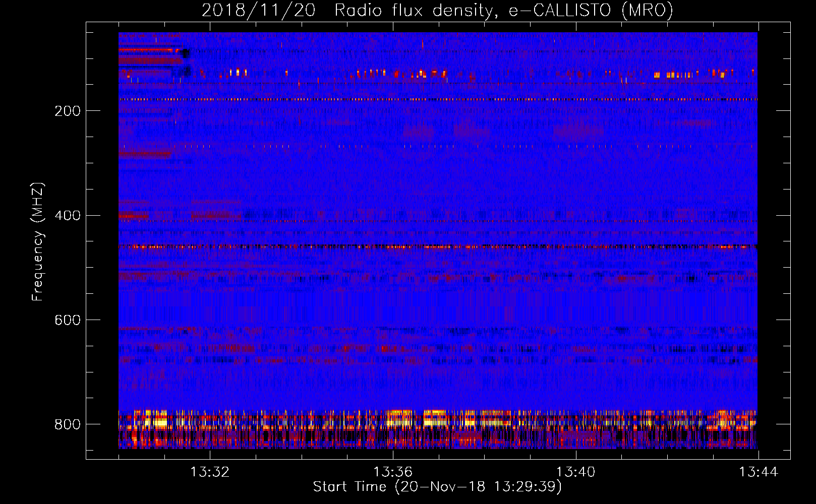Click the 13:32 time tick label
Image resolution: width=816 pixels, height=504 pixels.
pyautogui.click(x=210, y=472)
